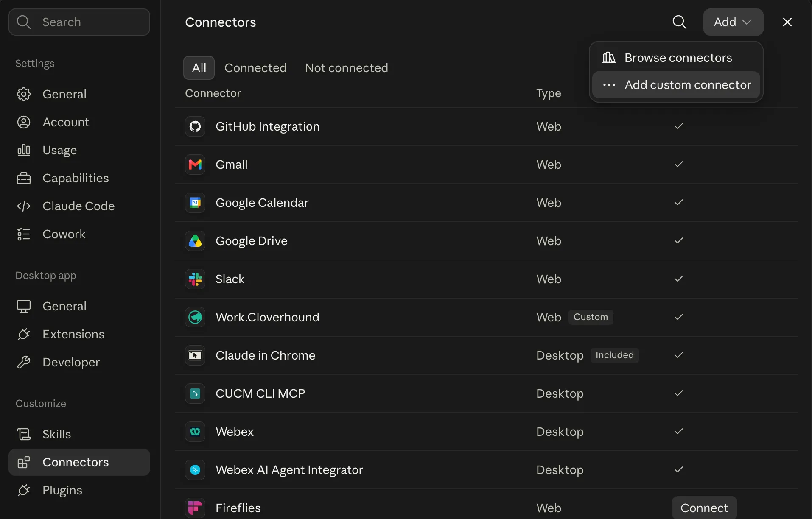Open the Webex AI Agent Integrator row
The width and height of the screenshot is (812, 519).
point(486,470)
